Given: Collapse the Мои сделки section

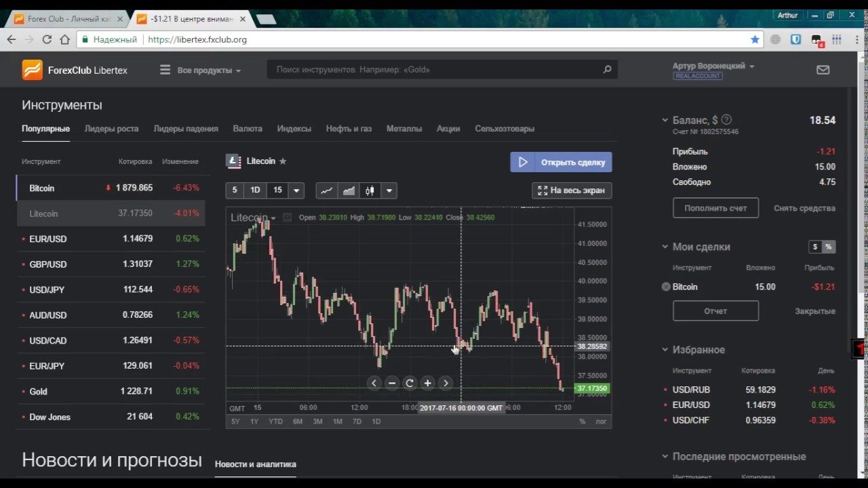Looking at the screenshot, I should tap(665, 247).
